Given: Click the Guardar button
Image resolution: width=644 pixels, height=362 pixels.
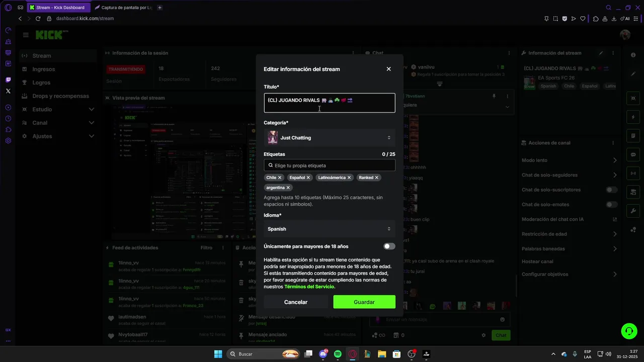Looking at the screenshot, I should coord(364,302).
